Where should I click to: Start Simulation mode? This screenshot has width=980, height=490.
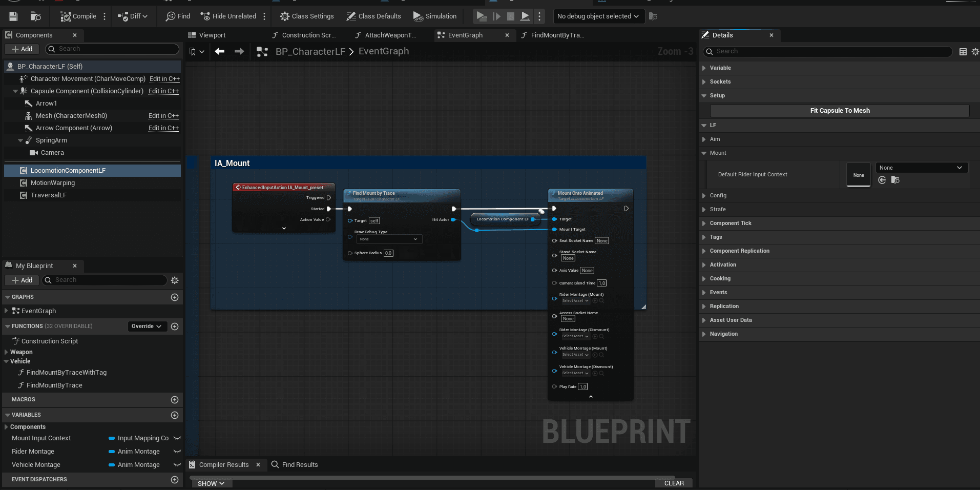434,16
